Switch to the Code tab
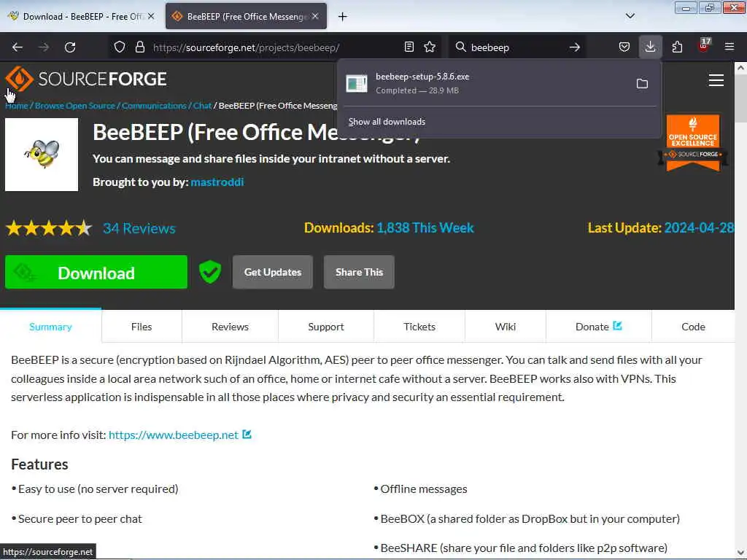This screenshot has height=560, width=747. click(693, 327)
